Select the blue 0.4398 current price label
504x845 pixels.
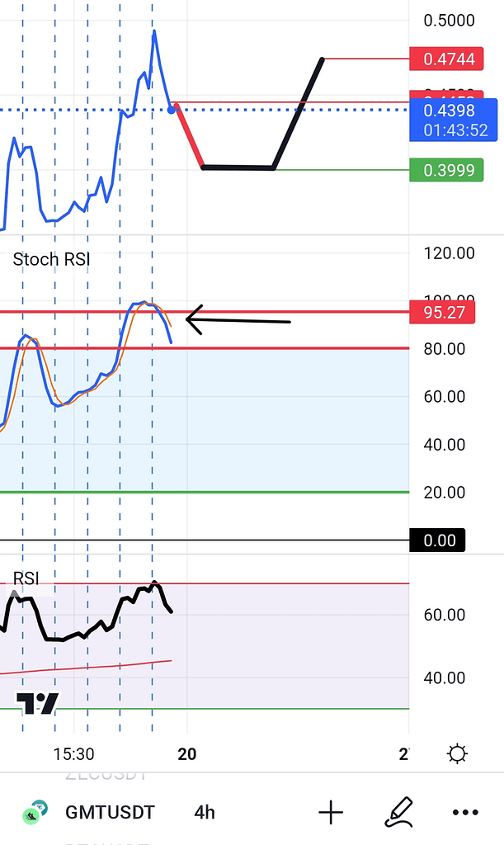455,120
